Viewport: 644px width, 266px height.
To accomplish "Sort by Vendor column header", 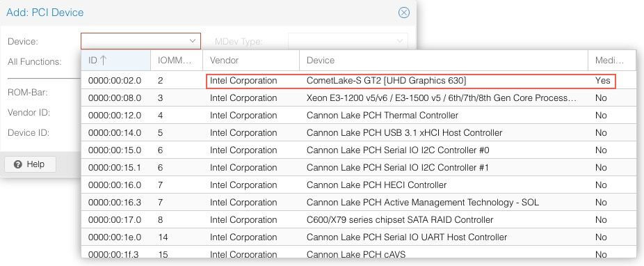I will tap(250, 60).
